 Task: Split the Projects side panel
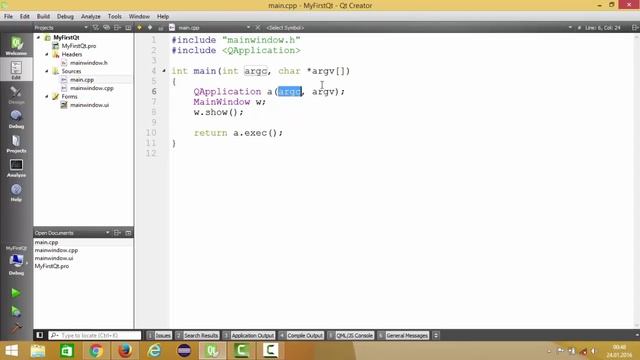118,27
